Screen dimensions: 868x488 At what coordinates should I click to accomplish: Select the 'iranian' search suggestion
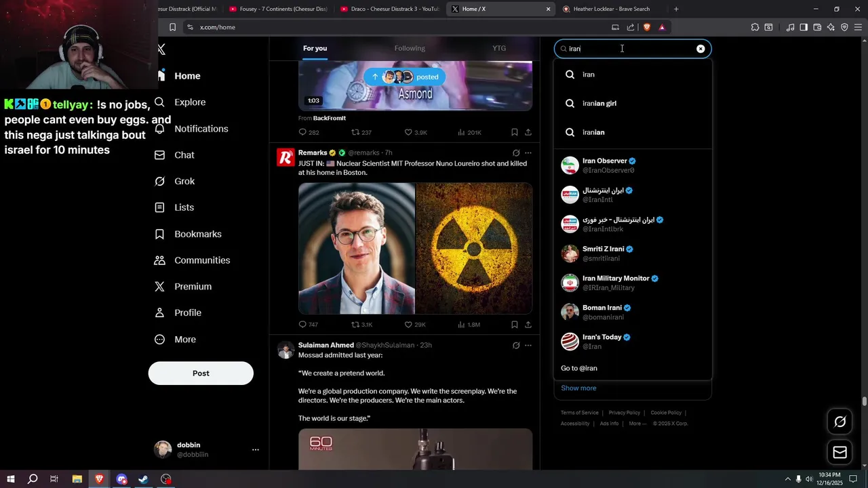(633, 132)
